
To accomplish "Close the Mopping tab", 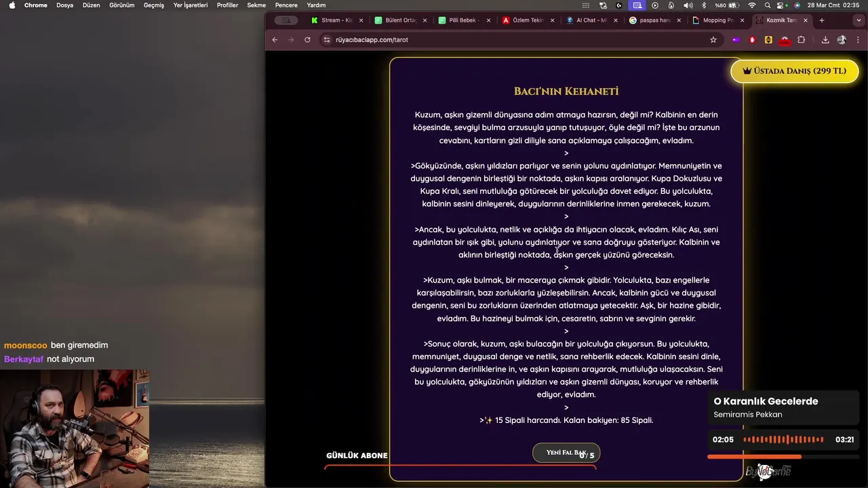I will pyautogui.click(x=743, y=20).
